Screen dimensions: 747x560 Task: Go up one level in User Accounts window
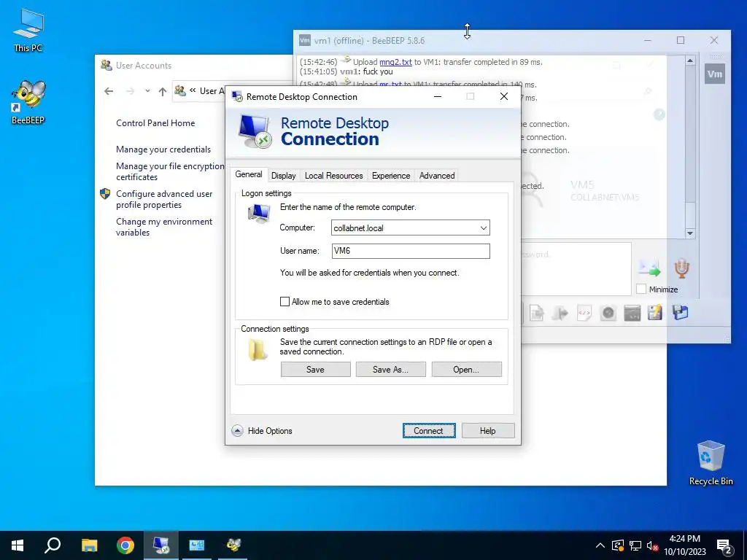[x=163, y=91]
